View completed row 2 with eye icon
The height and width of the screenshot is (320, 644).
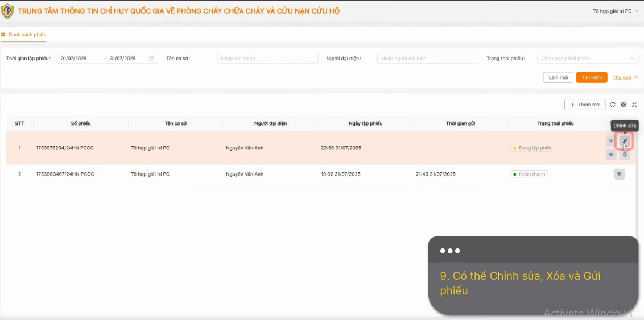tap(620, 174)
